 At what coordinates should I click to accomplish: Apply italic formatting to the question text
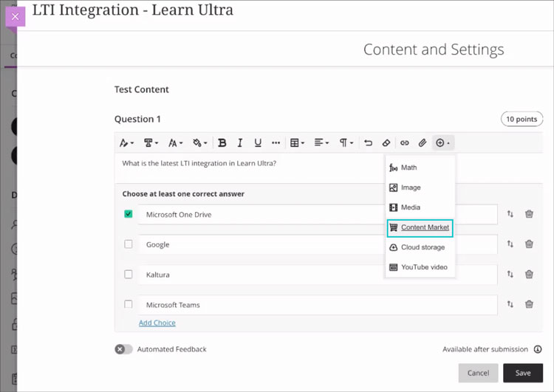tap(239, 143)
